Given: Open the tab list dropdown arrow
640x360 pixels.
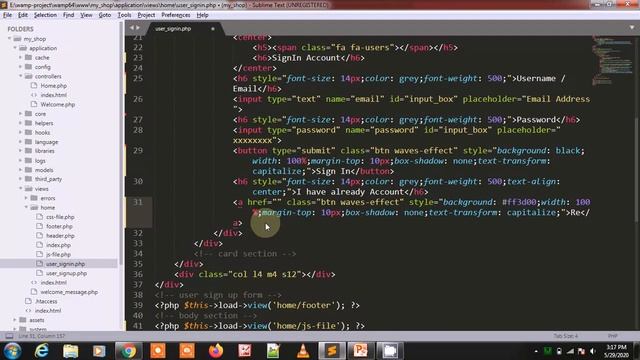Looking at the screenshot, I should click(x=632, y=28).
